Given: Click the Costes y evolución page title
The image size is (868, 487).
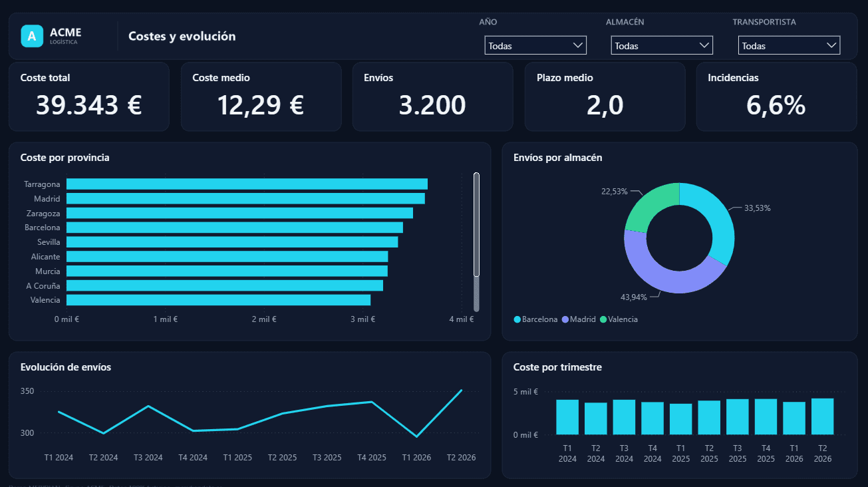Looking at the screenshot, I should [x=182, y=37].
